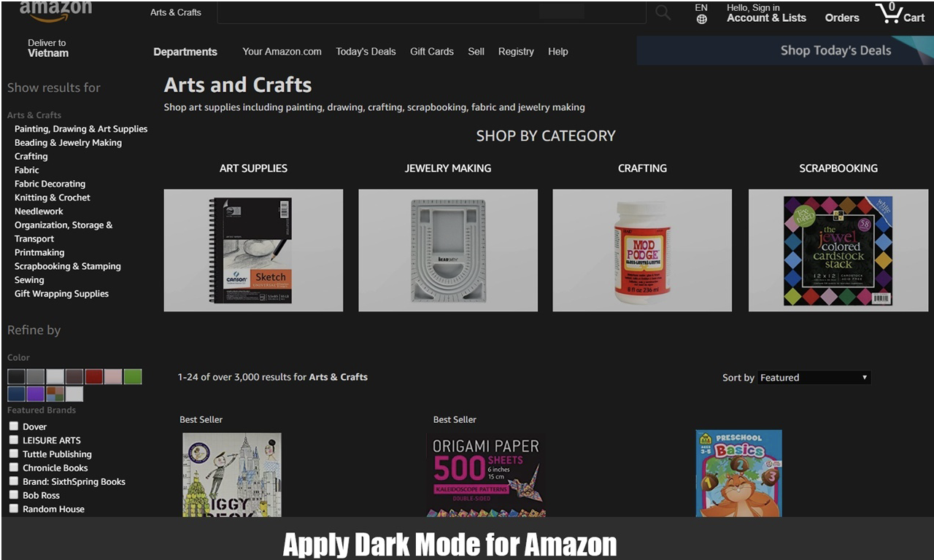The height and width of the screenshot is (560, 934).
Task: Open the shopping cart icon
Action: (900, 12)
